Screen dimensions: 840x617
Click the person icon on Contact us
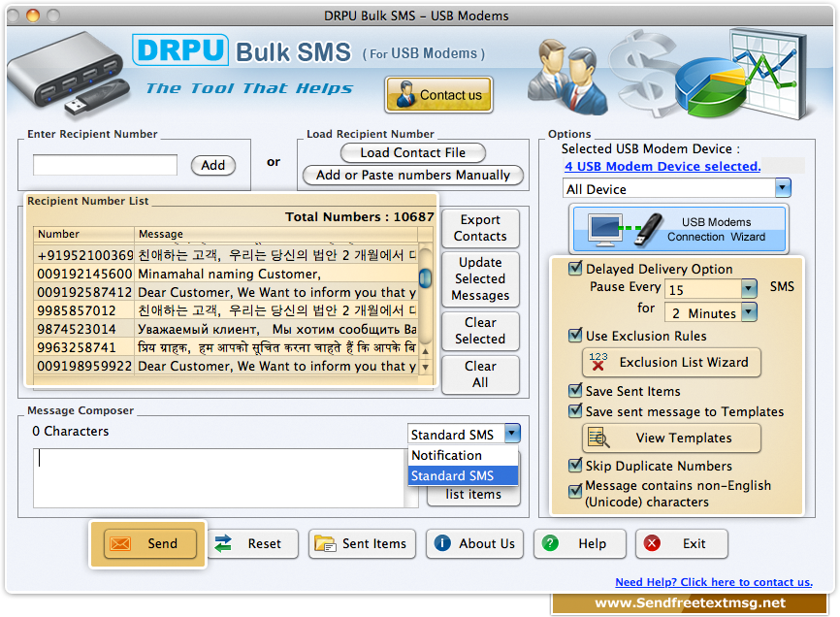point(406,94)
